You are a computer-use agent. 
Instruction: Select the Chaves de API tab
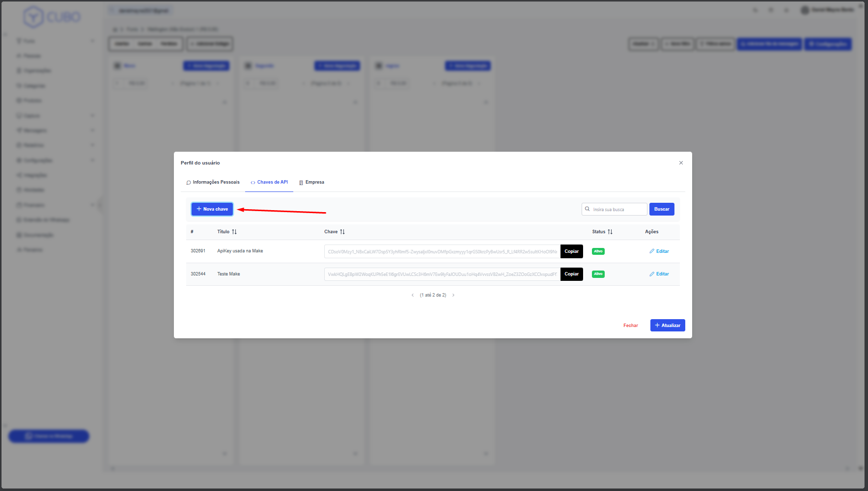269,182
